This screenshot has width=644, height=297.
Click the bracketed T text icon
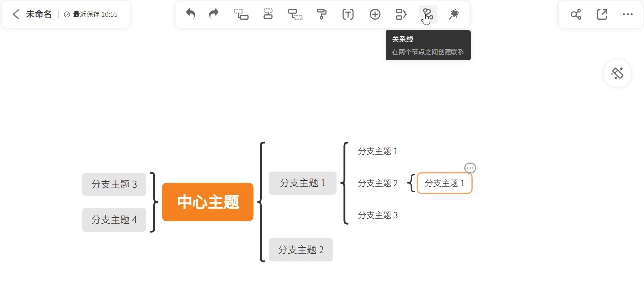348,14
